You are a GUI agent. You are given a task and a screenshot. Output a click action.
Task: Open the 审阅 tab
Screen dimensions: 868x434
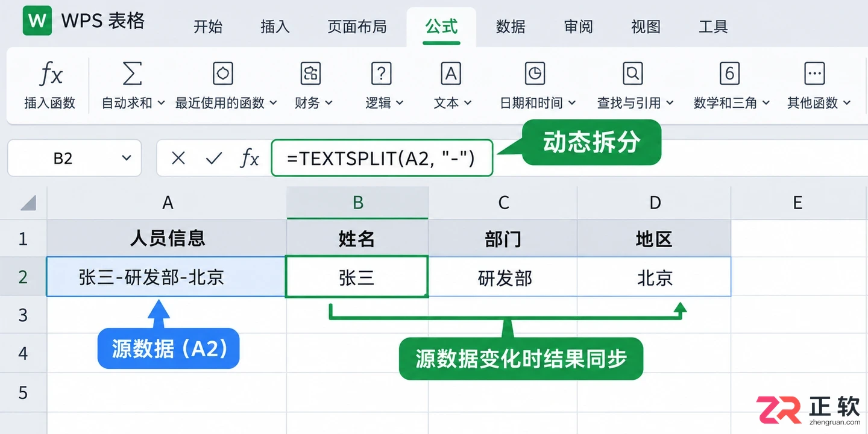[579, 27]
